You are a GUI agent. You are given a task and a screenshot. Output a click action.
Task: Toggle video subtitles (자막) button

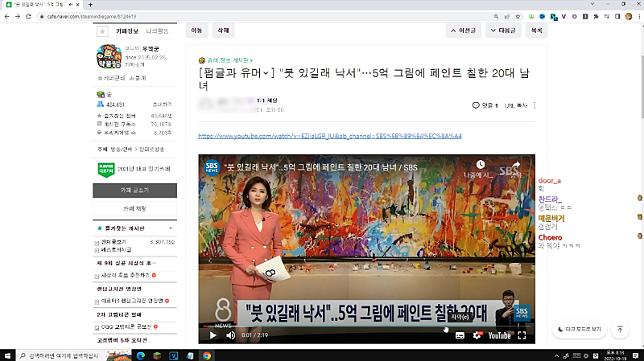(460, 335)
